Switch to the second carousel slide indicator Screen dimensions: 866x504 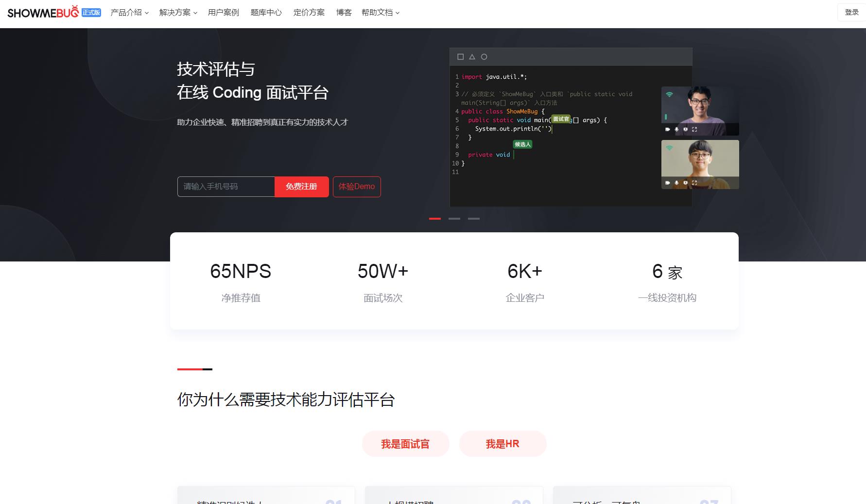tap(454, 219)
